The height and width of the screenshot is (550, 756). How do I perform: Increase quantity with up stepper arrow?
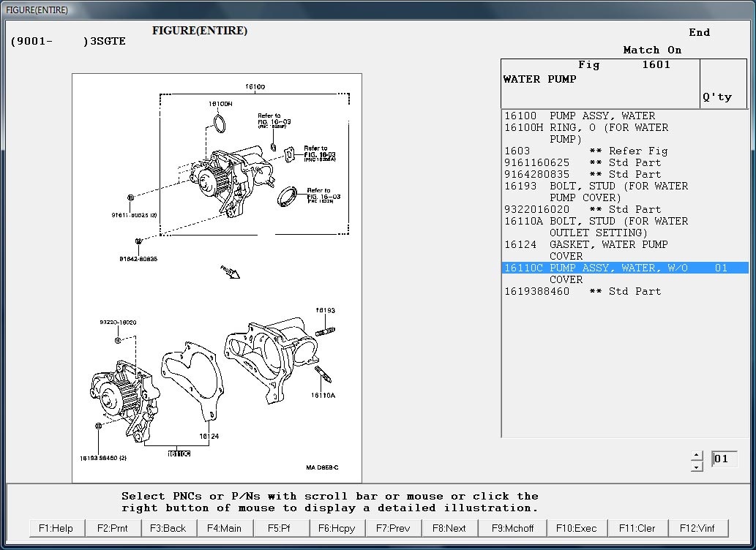pos(697,455)
